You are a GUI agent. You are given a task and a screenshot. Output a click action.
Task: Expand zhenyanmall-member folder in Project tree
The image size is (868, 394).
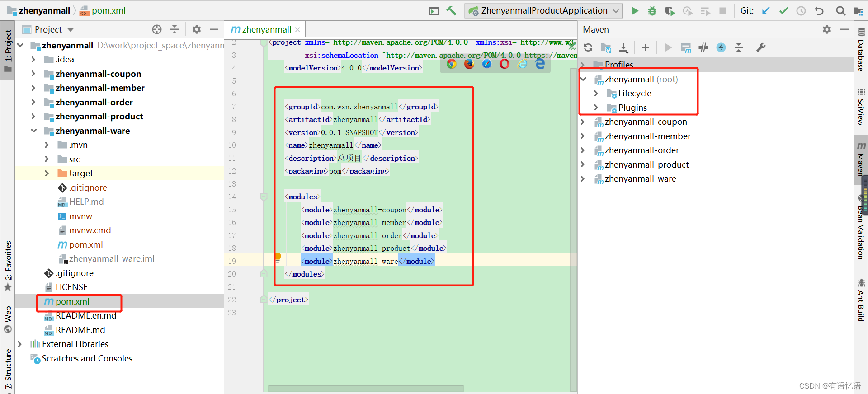point(33,88)
